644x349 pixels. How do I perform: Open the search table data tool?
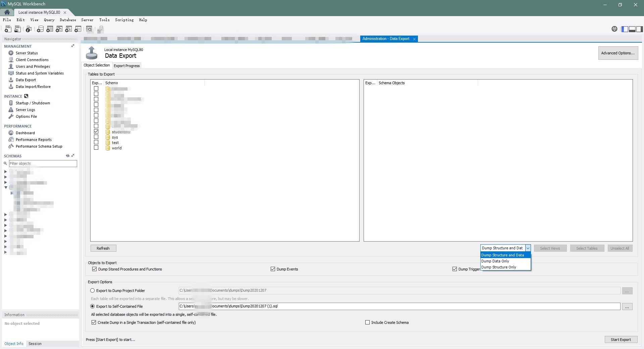click(89, 29)
